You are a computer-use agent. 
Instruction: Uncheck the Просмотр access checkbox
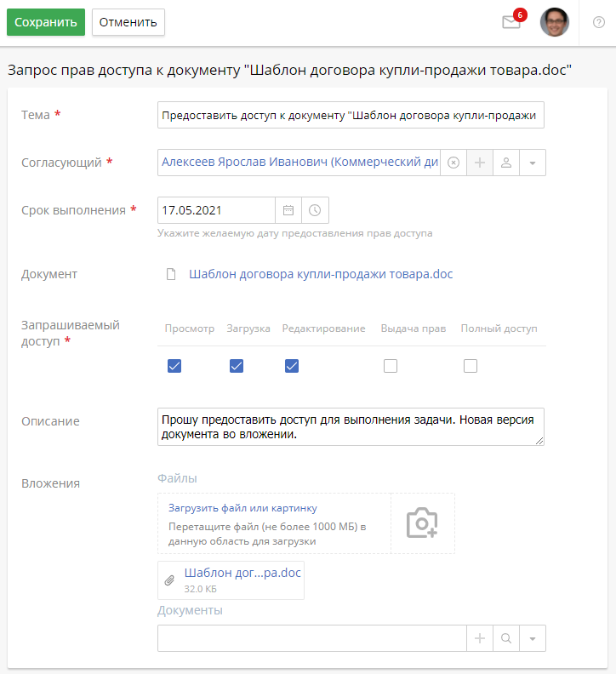174,366
